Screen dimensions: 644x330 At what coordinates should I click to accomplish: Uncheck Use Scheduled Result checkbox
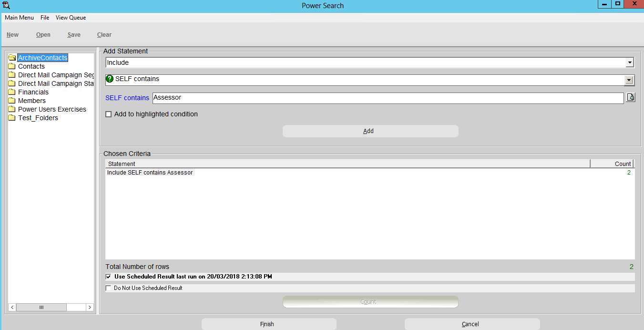[108, 277]
